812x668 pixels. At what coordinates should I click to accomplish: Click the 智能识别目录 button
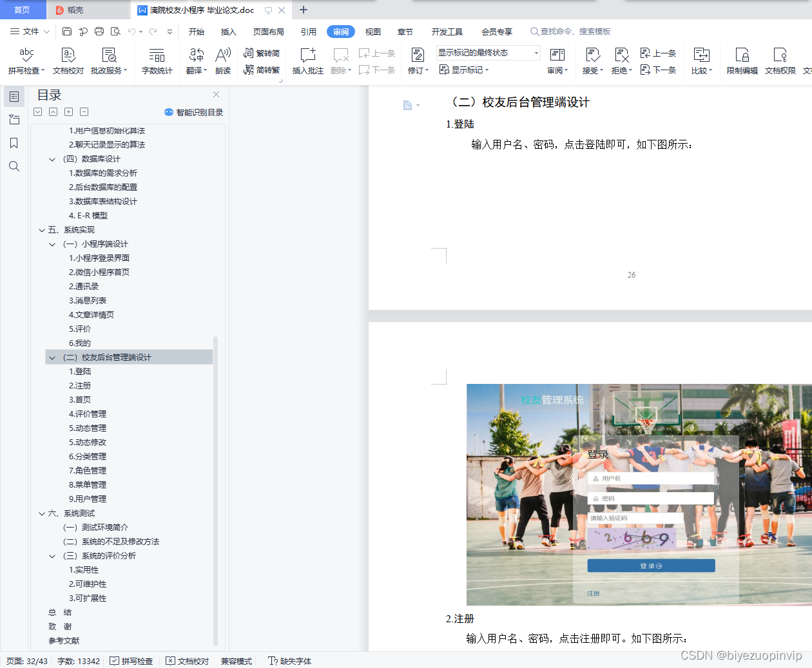[x=193, y=111]
